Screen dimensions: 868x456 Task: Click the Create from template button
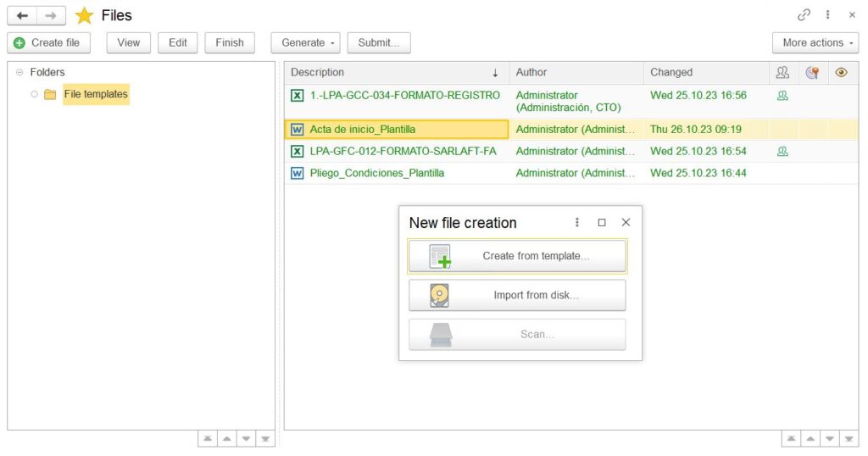click(517, 256)
